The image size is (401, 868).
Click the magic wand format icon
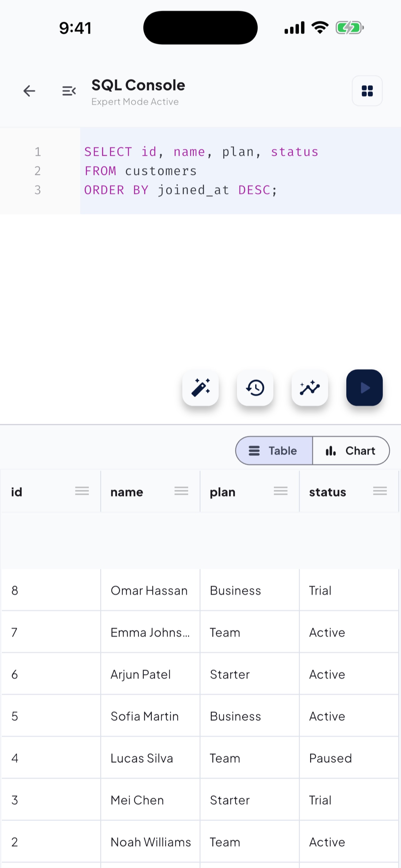point(200,388)
